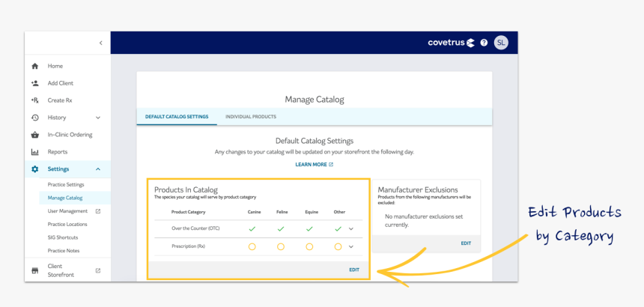Click the Reports chart icon
The image size is (644, 307).
34,152
